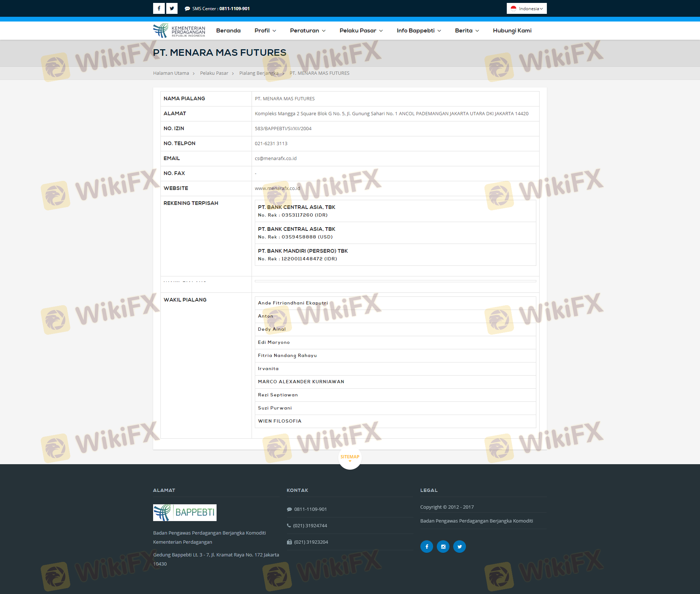Click the Kompleks Mangga 2 Square address text
This screenshot has width=700, height=594.
[392, 114]
